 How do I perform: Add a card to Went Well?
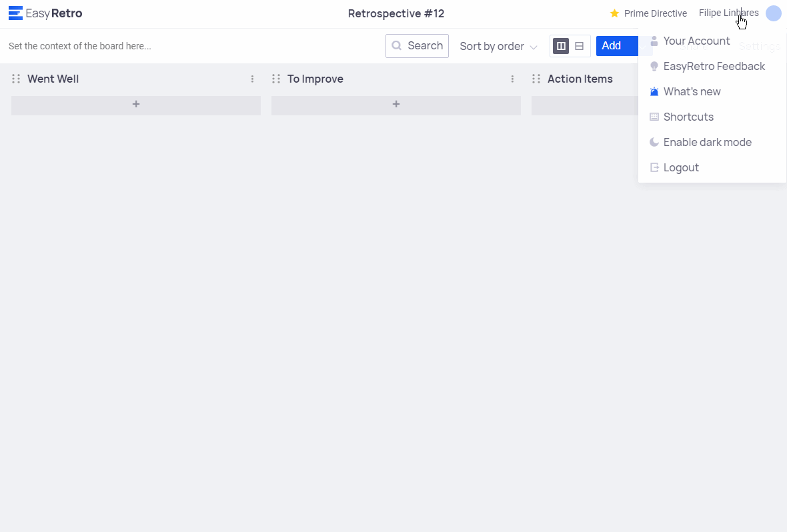[136, 105]
